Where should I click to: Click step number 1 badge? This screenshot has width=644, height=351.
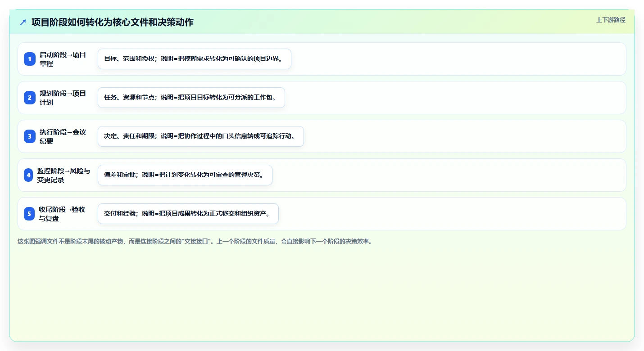30,59
